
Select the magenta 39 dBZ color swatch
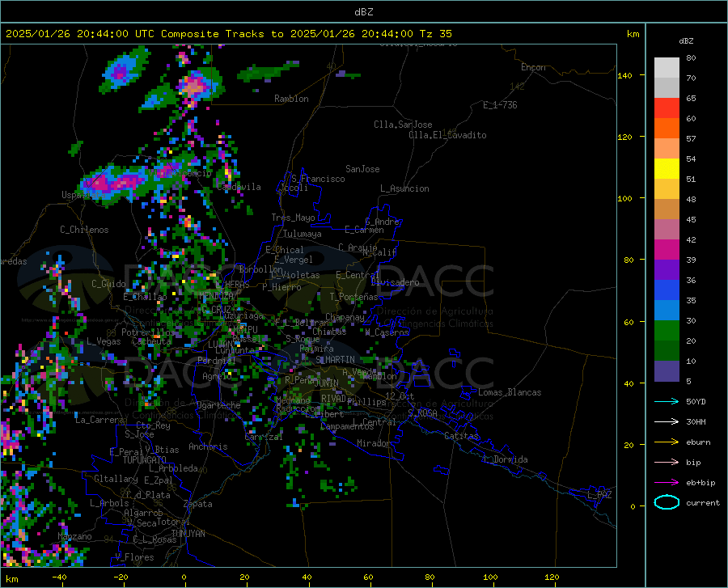pyautogui.click(x=667, y=250)
